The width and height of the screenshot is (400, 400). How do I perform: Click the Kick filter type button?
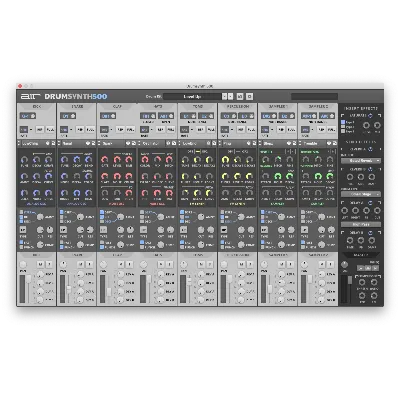click(23, 230)
